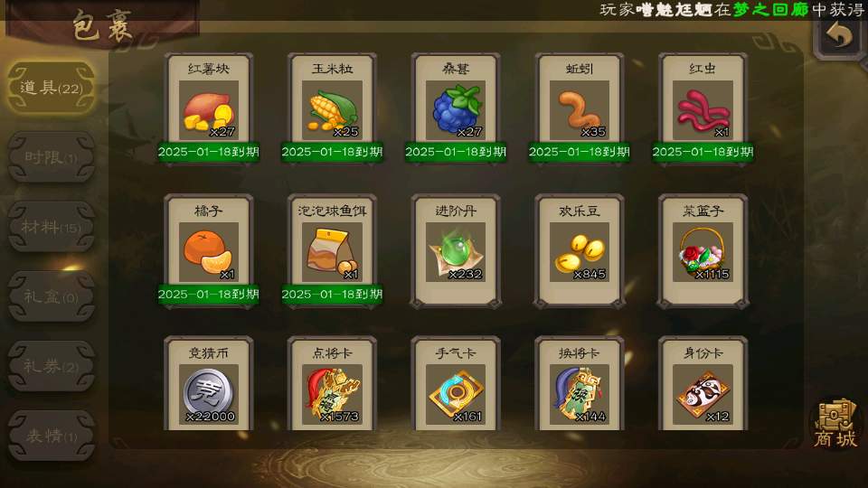
Task: Select the 点将卡 card item
Action: pyautogui.click(x=332, y=383)
